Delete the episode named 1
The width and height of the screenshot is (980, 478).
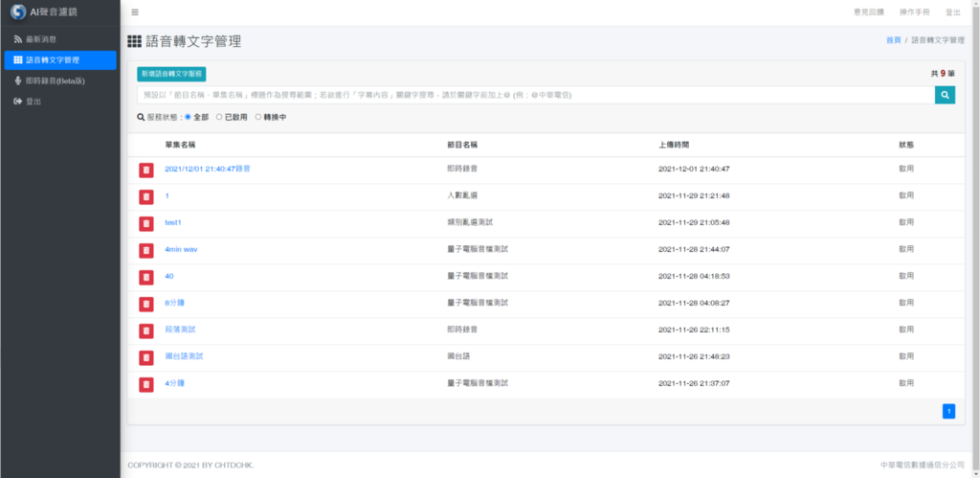pyautogui.click(x=145, y=196)
